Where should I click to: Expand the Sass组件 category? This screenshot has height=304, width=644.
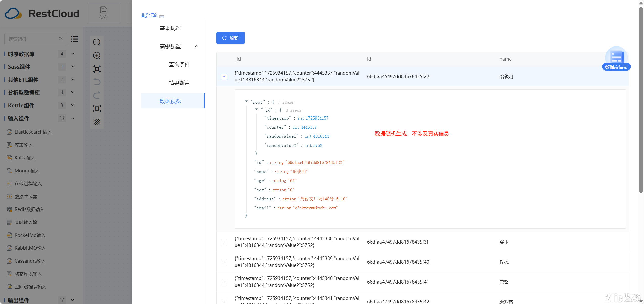click(x=73, y=66)
